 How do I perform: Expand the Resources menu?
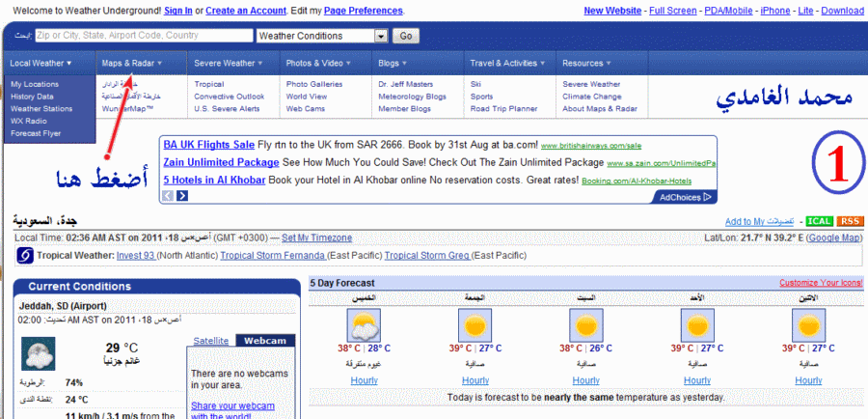pos(586,63)
